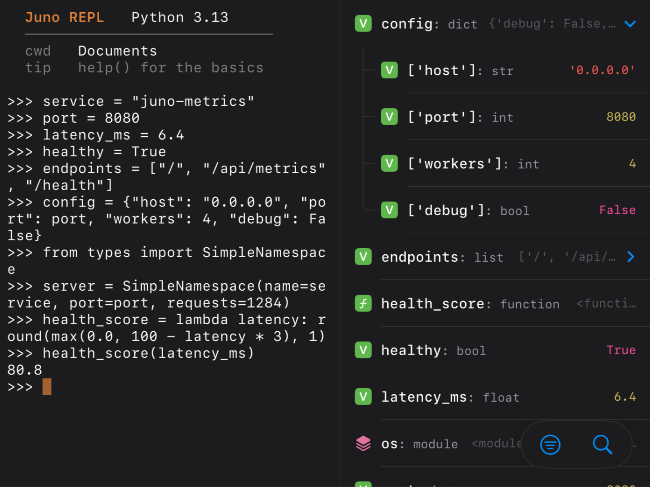The width and height of the screenshot is (650, 487).
Task: Click the V icon beside ['host']
Action: tap(389, 70)
